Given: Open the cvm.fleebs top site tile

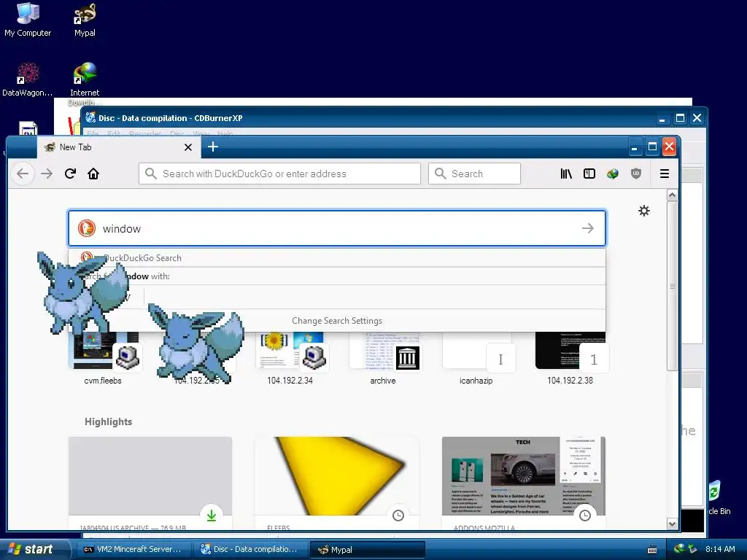Looking at the screenshot, I should [x=103, y=357].
